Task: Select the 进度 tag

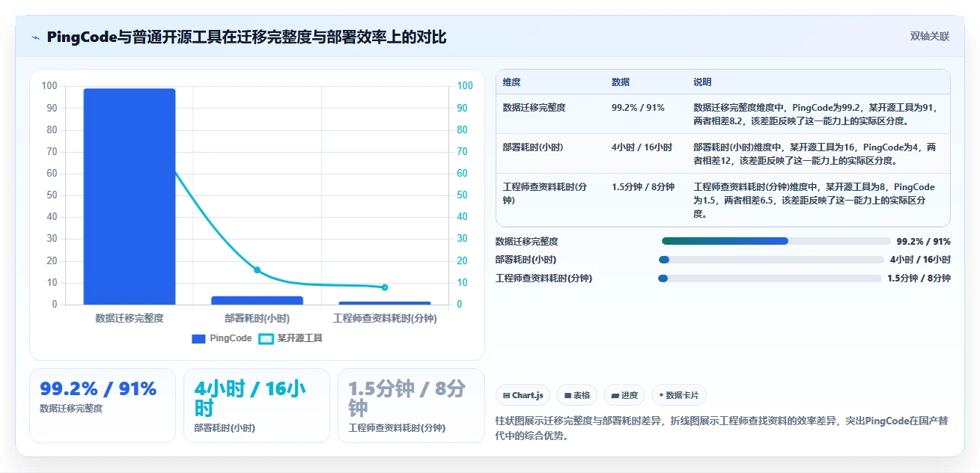Action: coord(624,395)
